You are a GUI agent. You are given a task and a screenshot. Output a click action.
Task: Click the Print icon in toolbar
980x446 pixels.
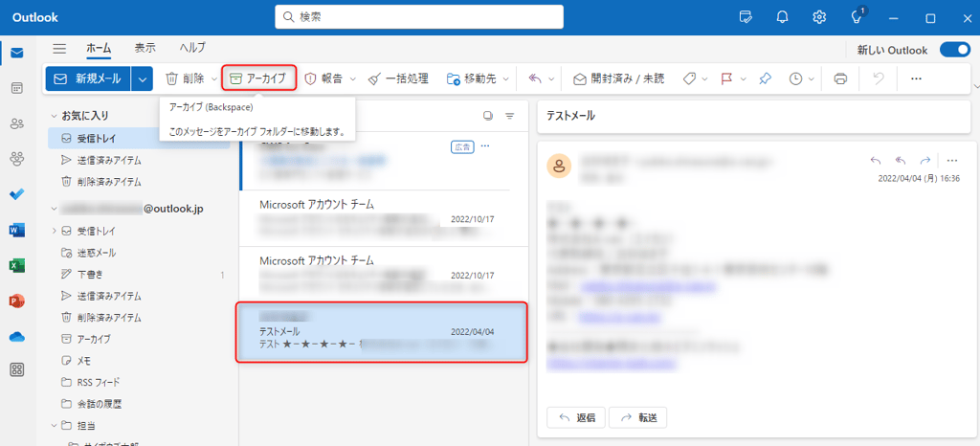840,78
